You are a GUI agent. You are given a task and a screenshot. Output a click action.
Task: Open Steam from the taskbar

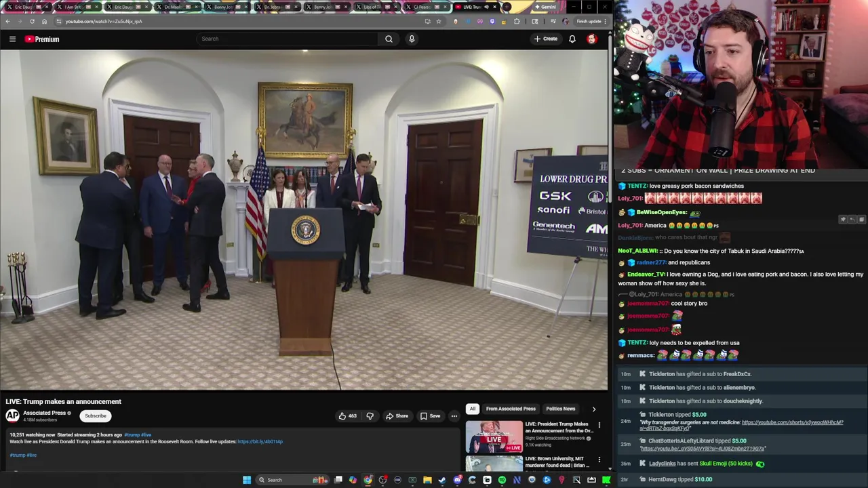click(442, 480)
